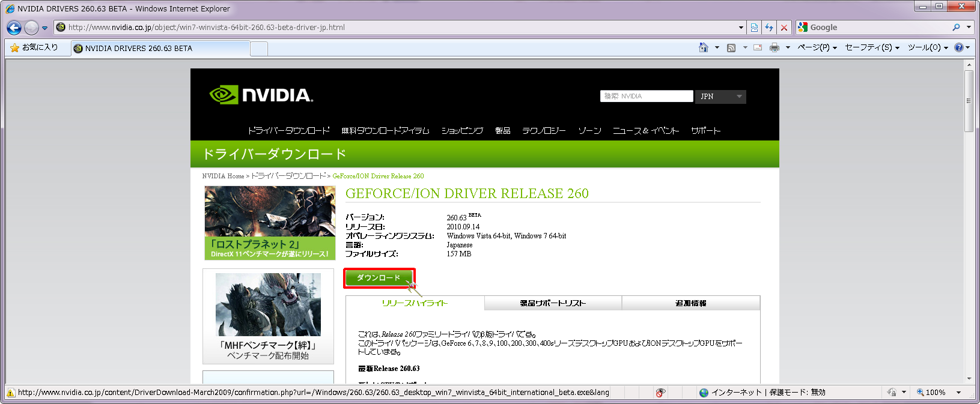This screenshot has width=980, height=404.
Task: Stop page loading with the red X
Action: point(784,28)
